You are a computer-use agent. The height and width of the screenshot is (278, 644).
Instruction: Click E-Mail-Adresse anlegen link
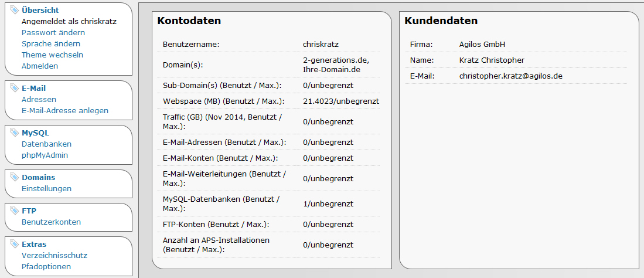point(65,110)
